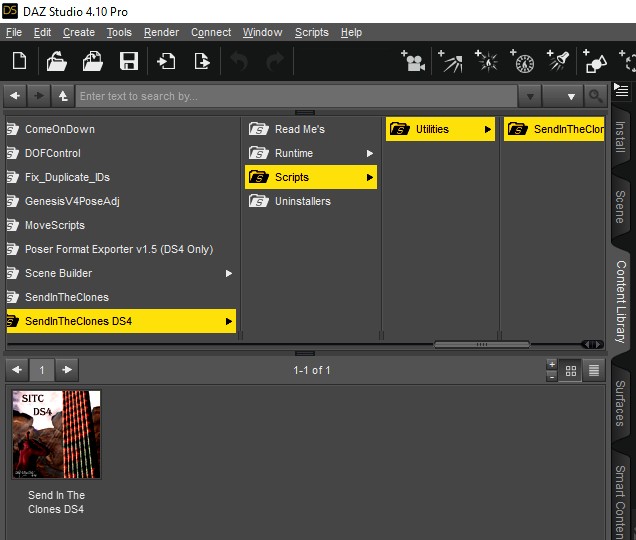The image size is (636, 540).
Task: Switch to the Install tab
Action: click(621, 137)
